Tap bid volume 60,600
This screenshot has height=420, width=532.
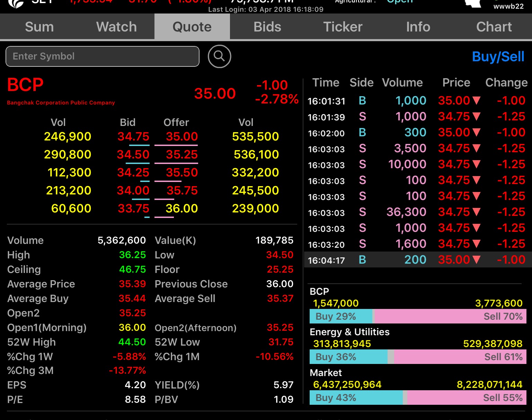(71, 209)
